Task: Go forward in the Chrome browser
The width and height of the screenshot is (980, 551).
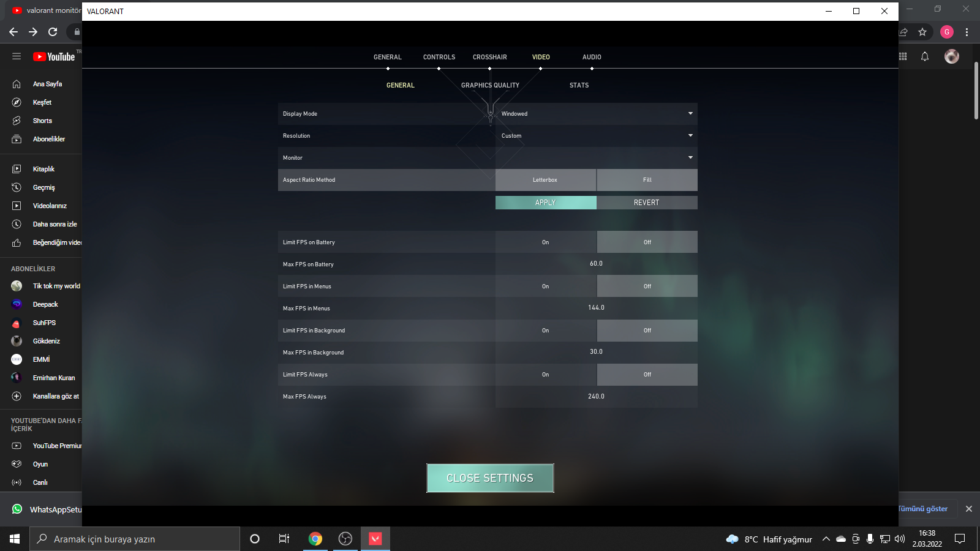Action: [x=33, y=32]
